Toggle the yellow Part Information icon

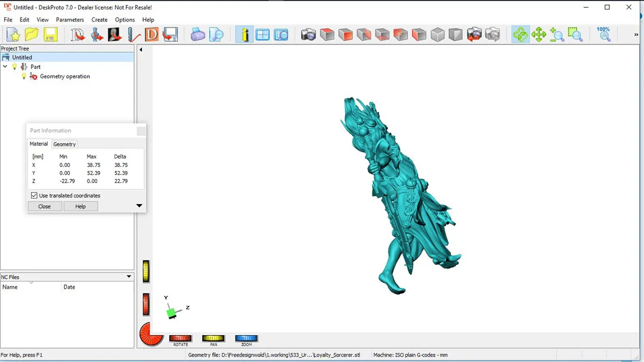tap(244, 35)
